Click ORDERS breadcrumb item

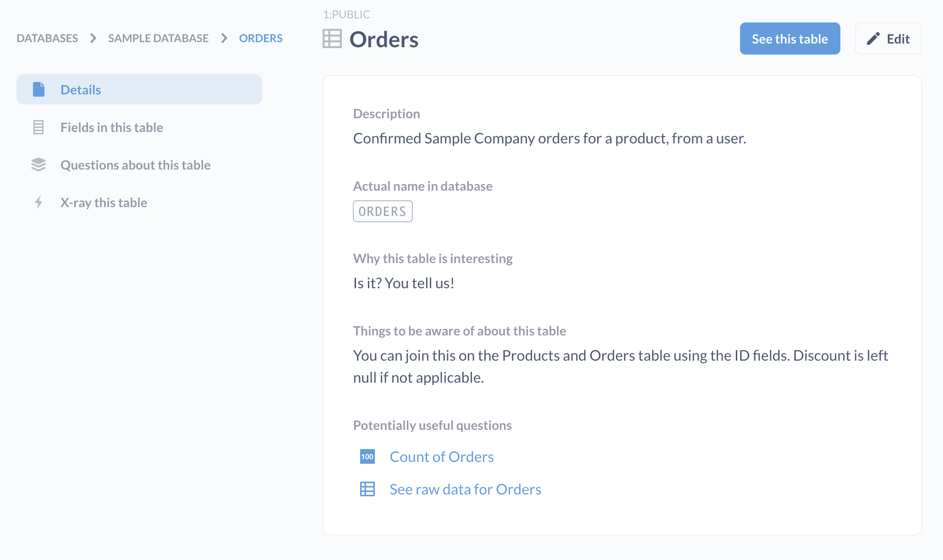pos(261,38)
